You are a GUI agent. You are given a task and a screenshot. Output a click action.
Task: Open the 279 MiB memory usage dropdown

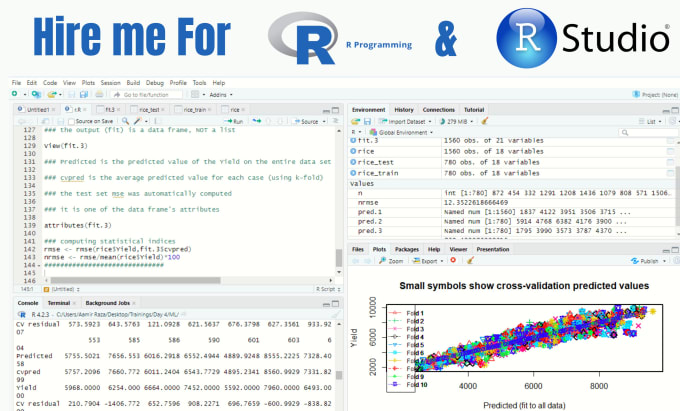point(456,121)
